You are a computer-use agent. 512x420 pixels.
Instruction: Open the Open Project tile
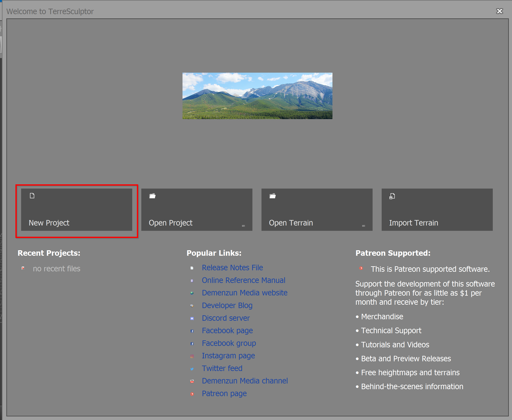tap(197, 209)
